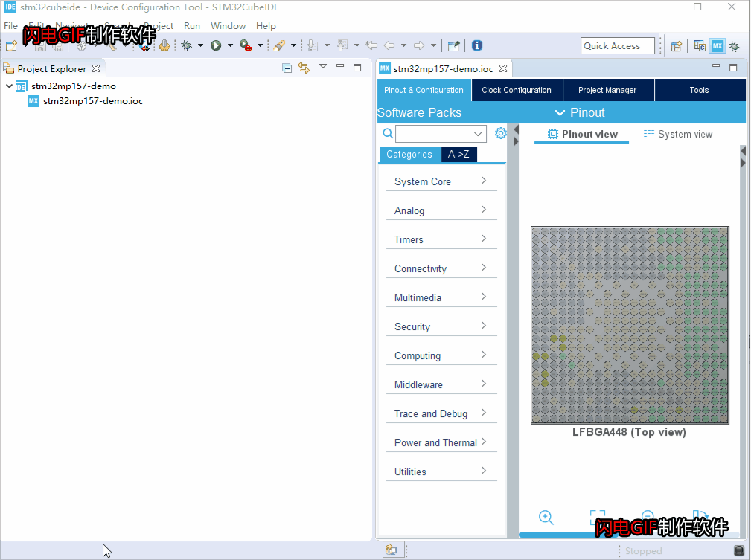This screenshot has width=751, height=560.
Task: Open Software Packs menu
Action: [420, 112]
